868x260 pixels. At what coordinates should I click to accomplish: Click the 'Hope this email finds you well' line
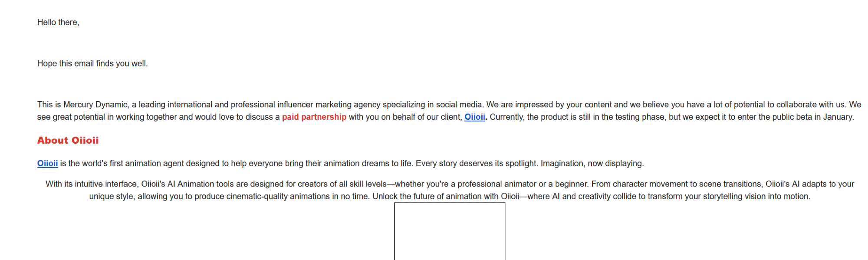[92, 64]
